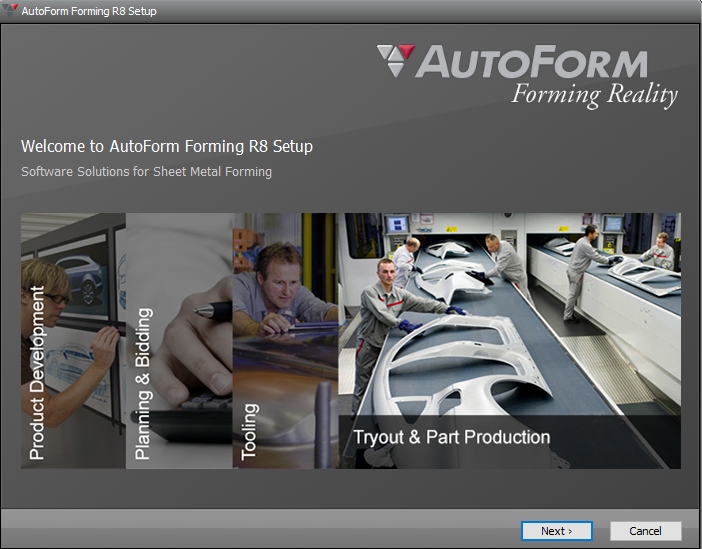Select the Planning & Bidding image panel

pyautogui.click(x=179, y=341)
